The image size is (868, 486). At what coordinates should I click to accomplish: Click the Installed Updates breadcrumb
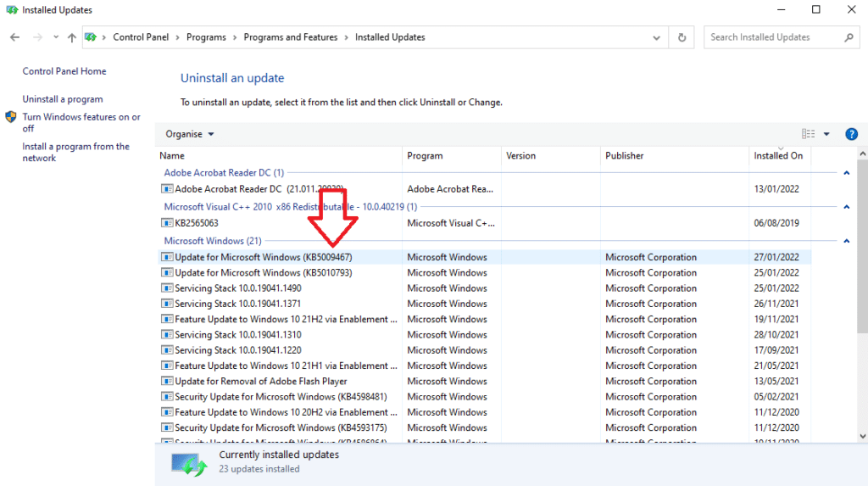click(390, 37)
